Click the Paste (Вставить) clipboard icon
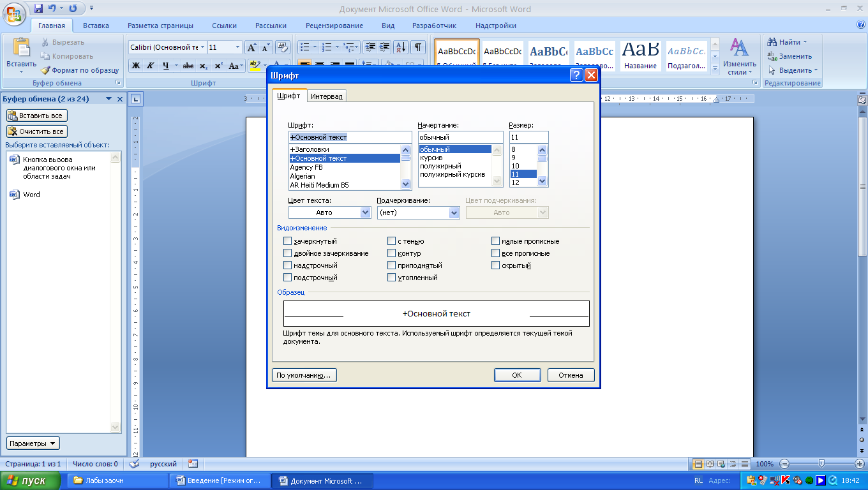868x490 pixels. coord(22,48)
